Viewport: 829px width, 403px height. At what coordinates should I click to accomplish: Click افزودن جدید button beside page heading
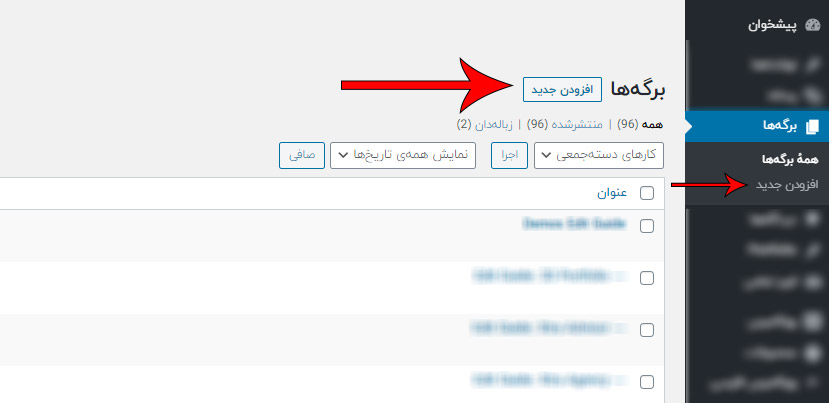[x=562, y=89]
